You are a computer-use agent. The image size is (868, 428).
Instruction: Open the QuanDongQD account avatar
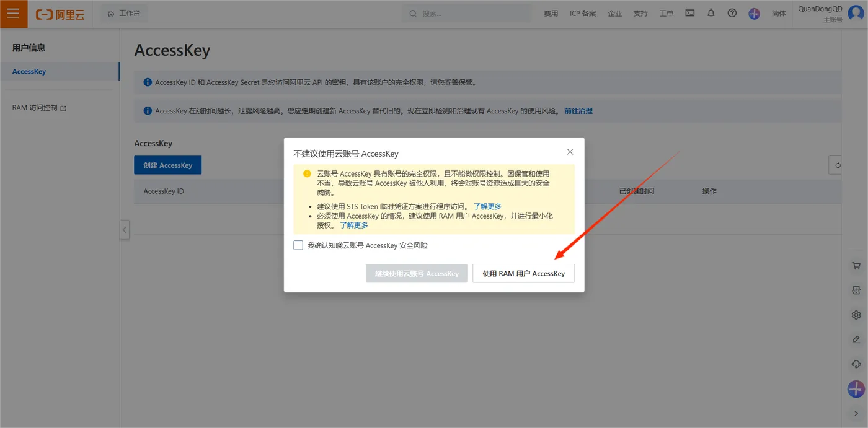pos(856,13)
